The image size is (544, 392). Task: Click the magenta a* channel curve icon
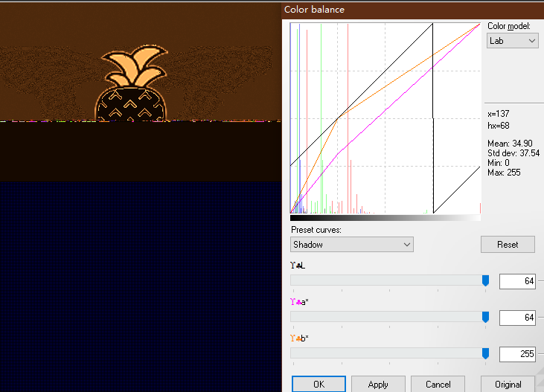(x=295, y=302)
